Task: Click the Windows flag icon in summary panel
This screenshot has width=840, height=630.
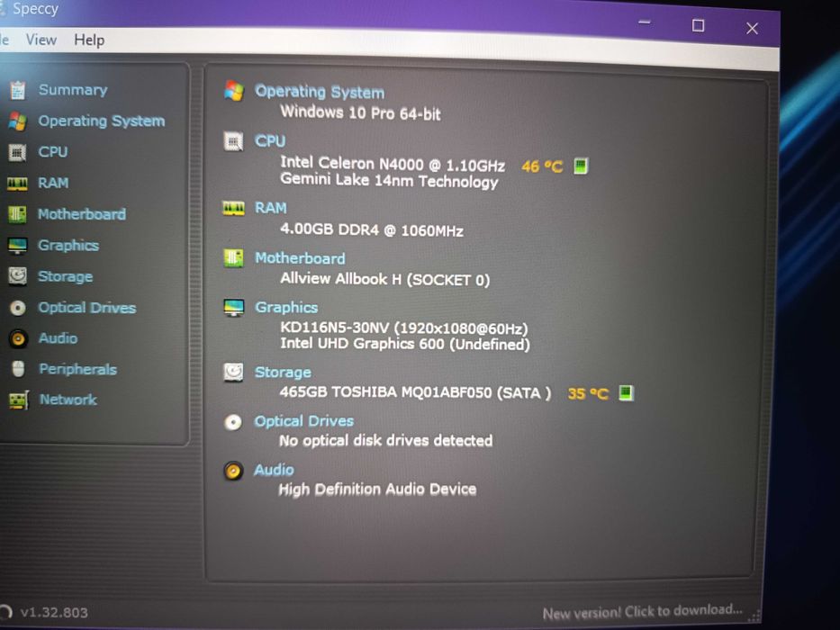Action: point(234,91)
